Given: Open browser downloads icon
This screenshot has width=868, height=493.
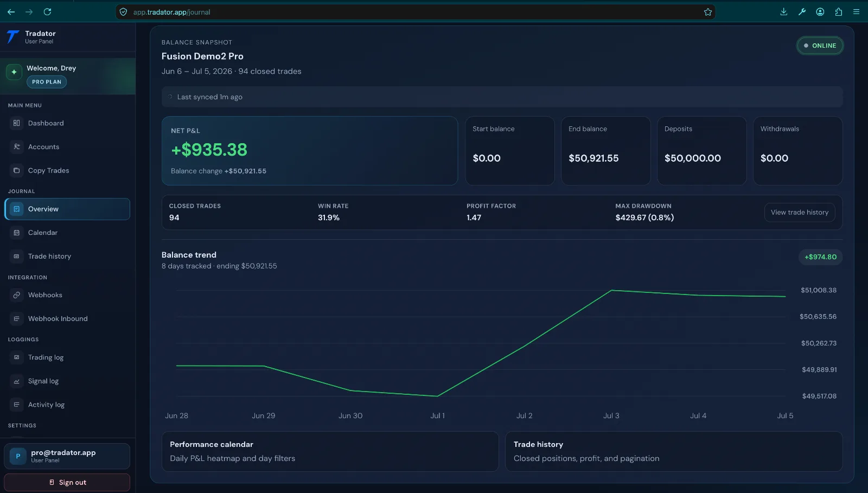Looking at the screenshot, I should (784, 12).
